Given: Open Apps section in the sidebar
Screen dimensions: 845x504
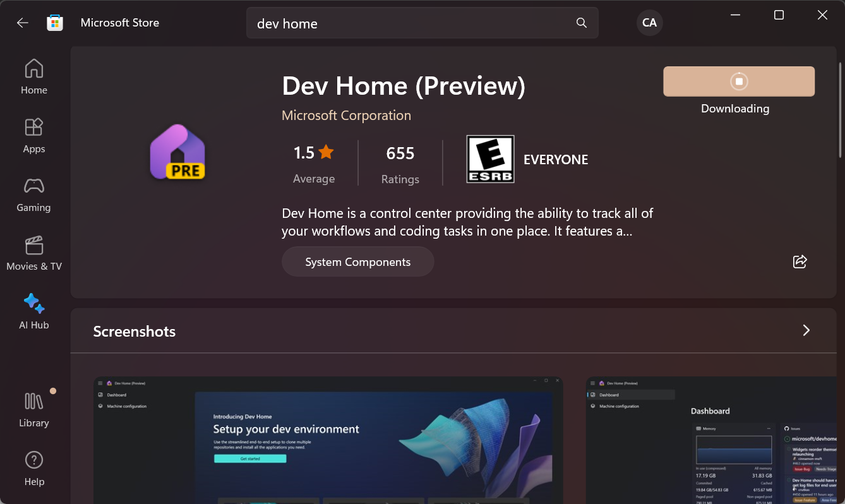Looking at the screenshot, I should click(34, 136).
